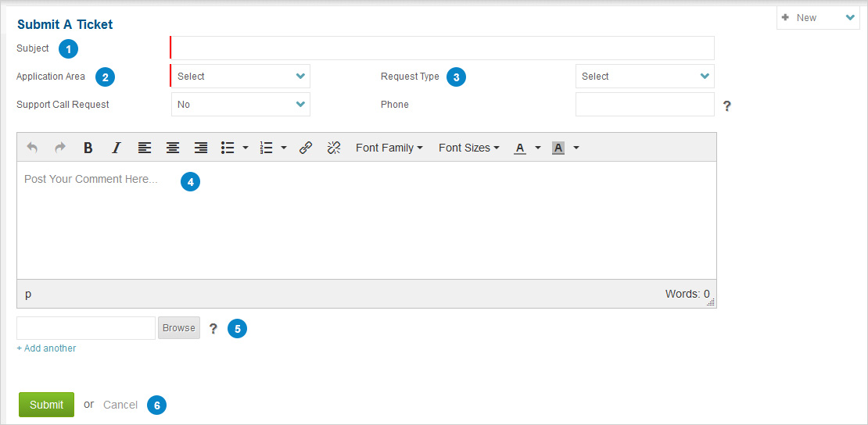
Task: Submit the ticket
Action: [x=46, y=405]
